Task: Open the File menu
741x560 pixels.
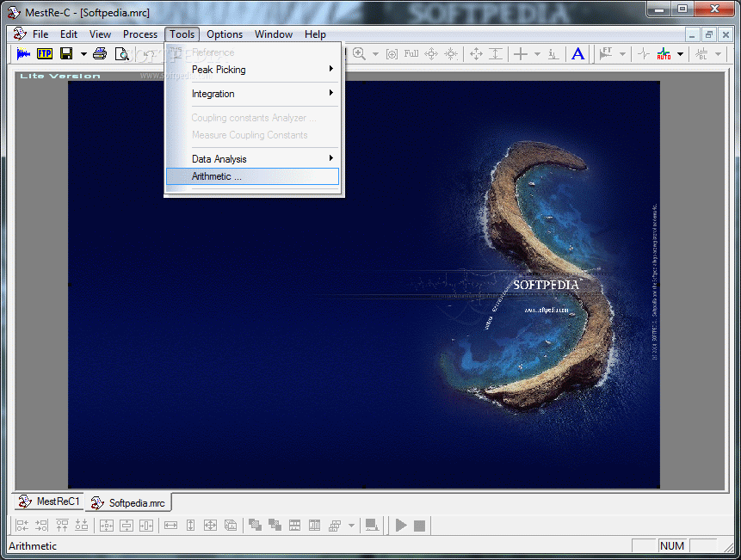Action: 40,34
